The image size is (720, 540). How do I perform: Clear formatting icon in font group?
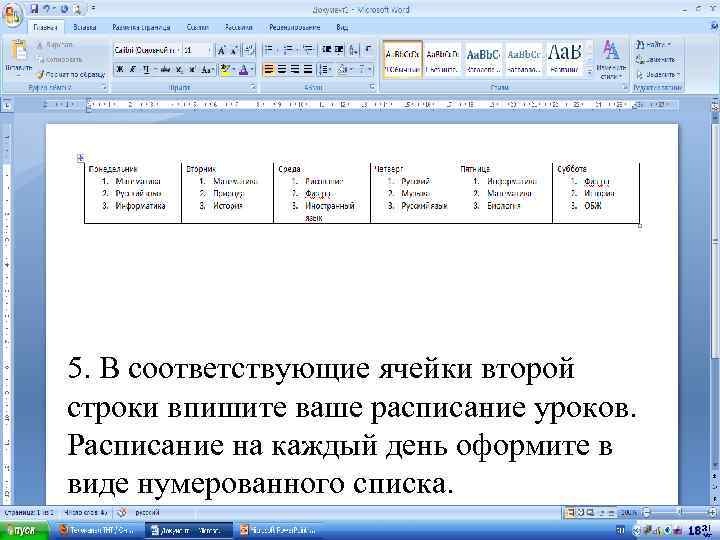(249, 50)
